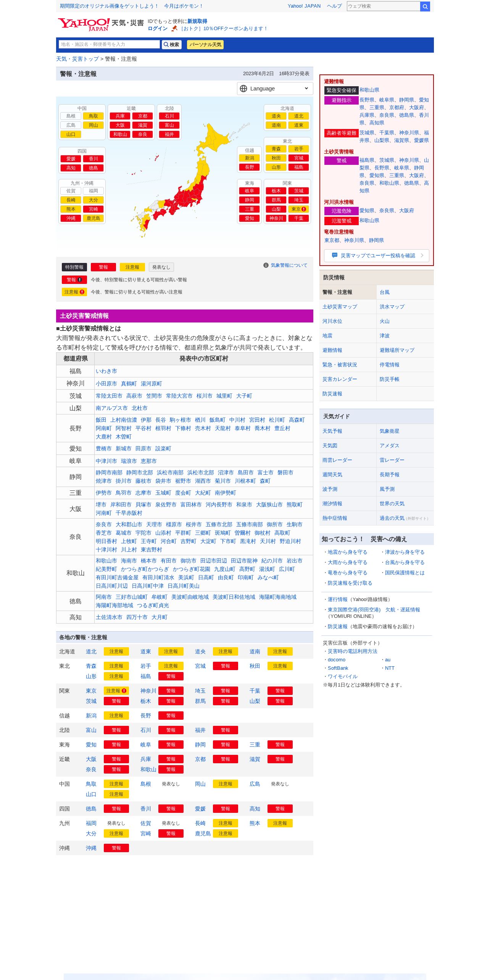This screenshot has height=980, width=490.
Task: Select 石川 in the Hokuriku map panel
Action: (169, 116)
